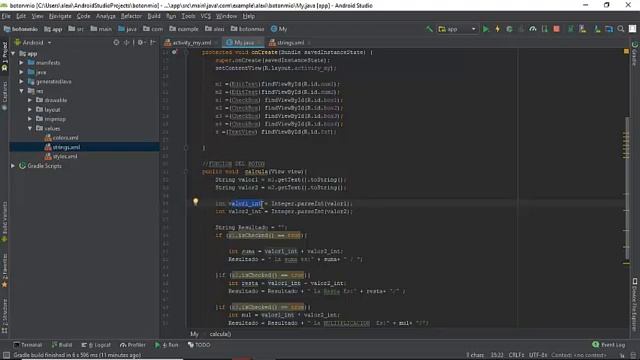Open the VCS menu
Viewport: 640px width, 360px height.
pos(206,16)
